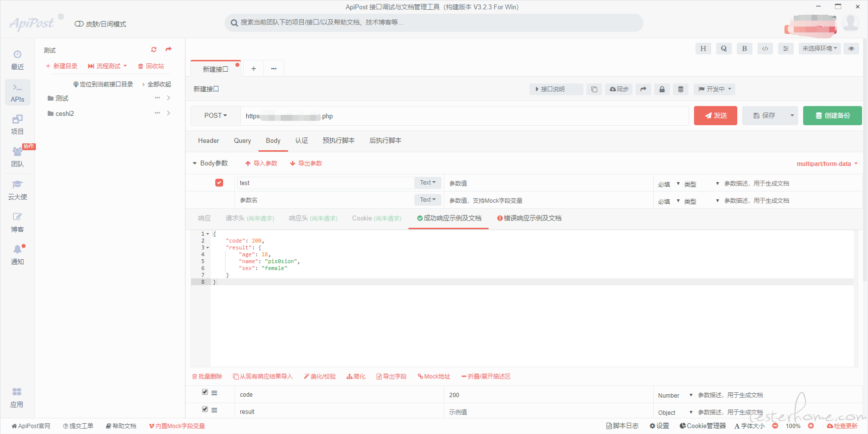
Task: Open the 未选择环境 environment dropdown
Action: coord(820,49)
